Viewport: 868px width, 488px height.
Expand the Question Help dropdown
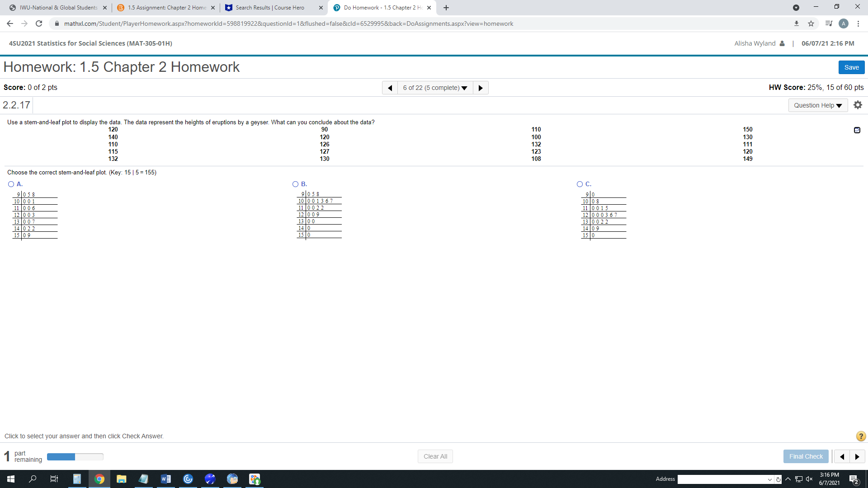pyautogui.click(x=818, y=105)
